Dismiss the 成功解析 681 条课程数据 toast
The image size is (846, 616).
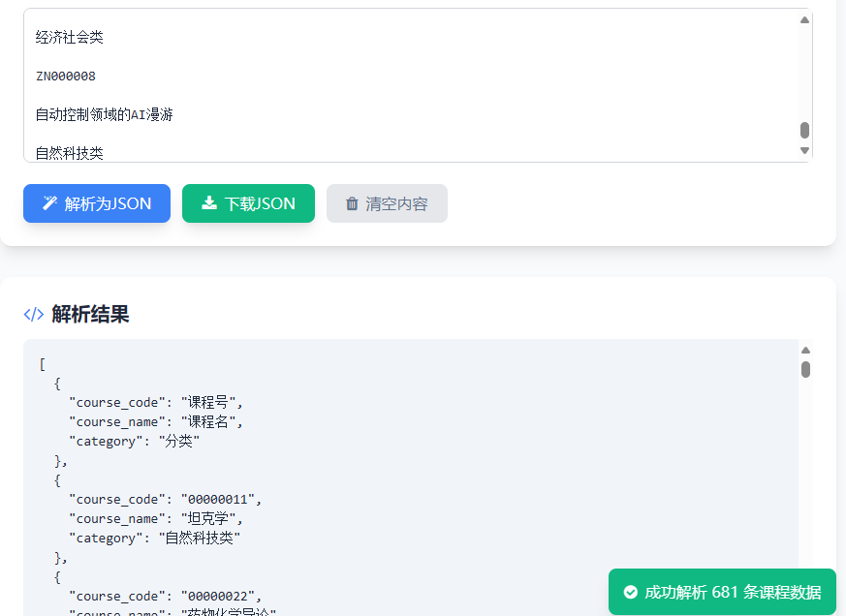[721, 591]
